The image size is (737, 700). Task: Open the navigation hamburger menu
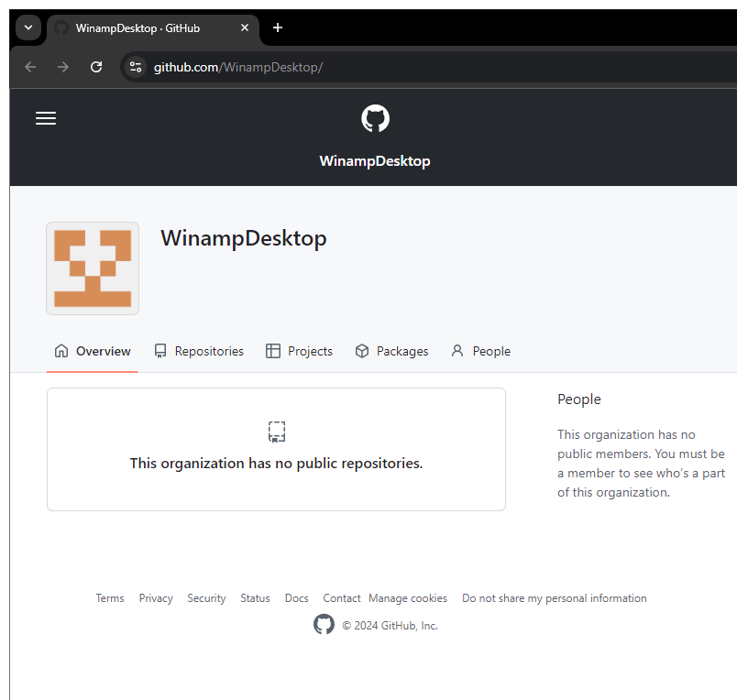coord(45,117)
